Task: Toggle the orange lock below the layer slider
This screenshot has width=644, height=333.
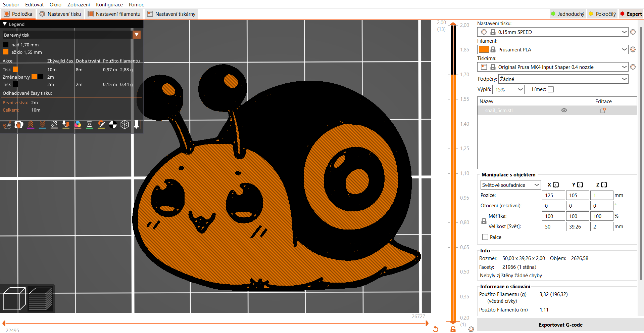Action: click(x=453, y=329)
